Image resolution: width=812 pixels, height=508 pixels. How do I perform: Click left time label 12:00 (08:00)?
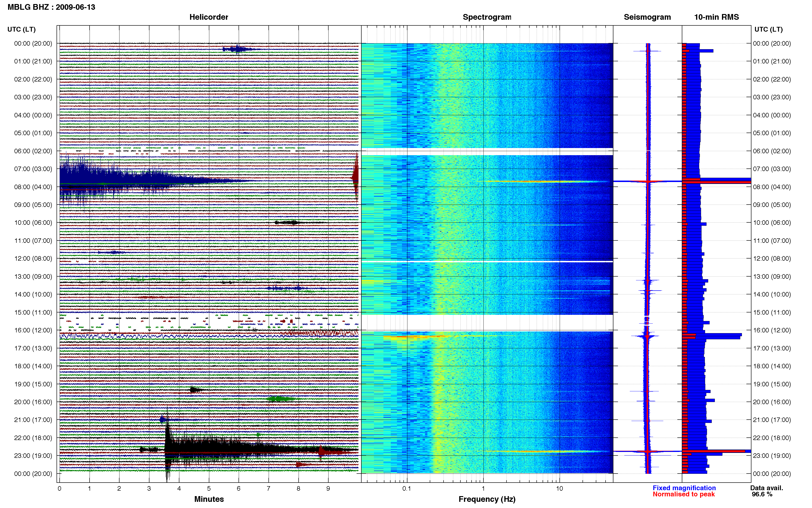pos(33,258)
